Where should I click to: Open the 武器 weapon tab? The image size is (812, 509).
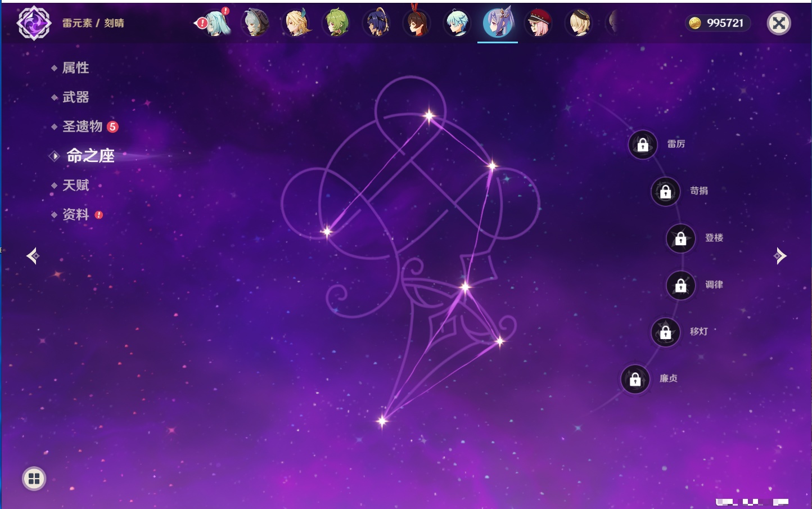(x=76, y=97)
